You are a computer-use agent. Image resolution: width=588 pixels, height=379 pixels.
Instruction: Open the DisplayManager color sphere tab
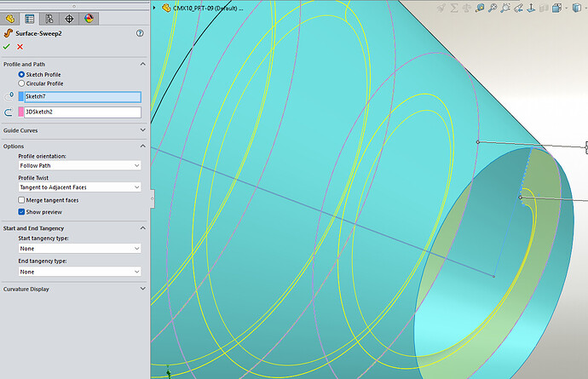point(89,19)
